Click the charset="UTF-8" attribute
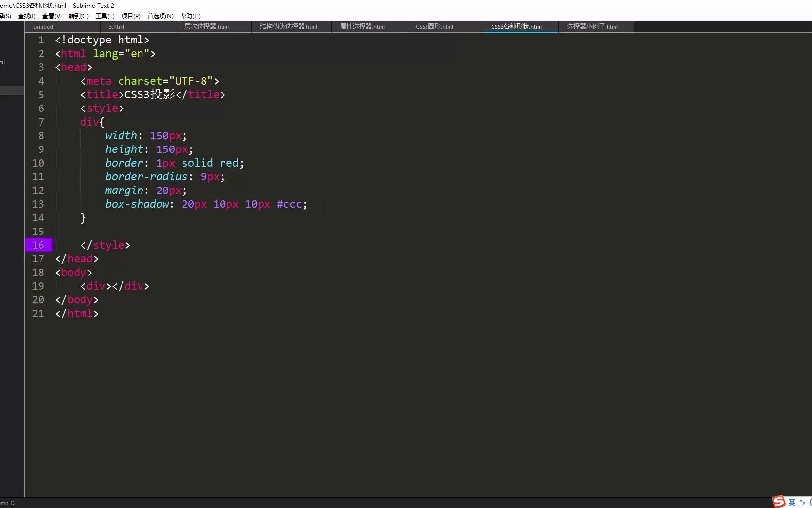The width and height of the screenshot is (812, 508). (165, 81)
